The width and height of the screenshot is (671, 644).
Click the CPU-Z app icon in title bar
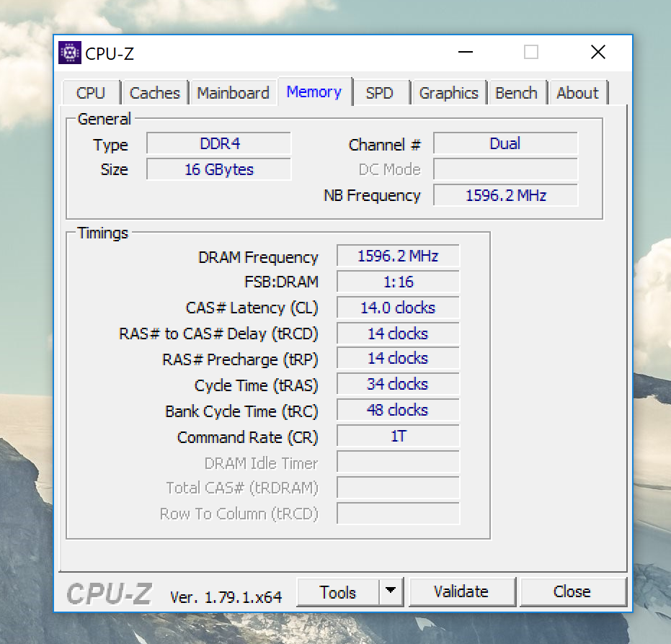point(70,53)
